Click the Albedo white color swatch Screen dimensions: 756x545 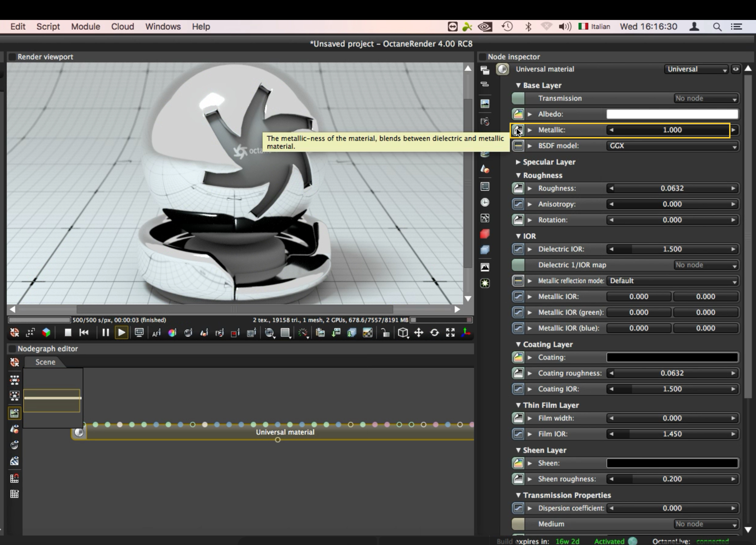coord(672,114)
